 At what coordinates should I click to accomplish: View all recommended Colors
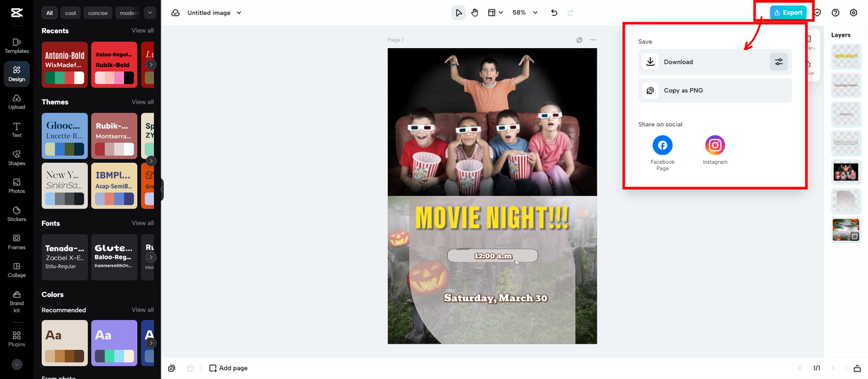pyautogui.click(x=142, y=310)
